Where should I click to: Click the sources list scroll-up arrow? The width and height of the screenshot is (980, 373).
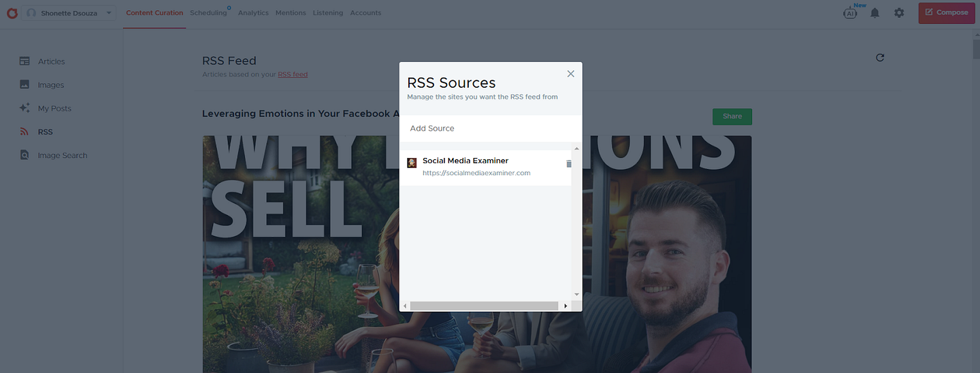pos(577,148)
